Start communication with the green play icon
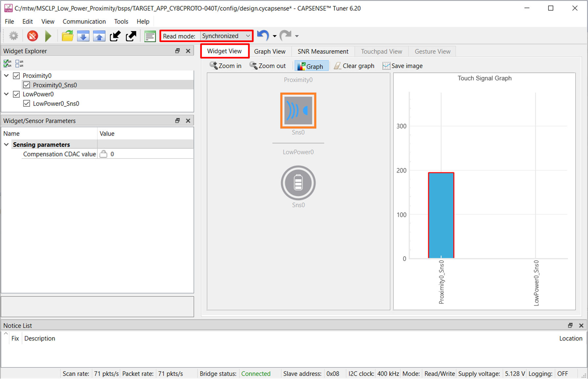The height and width of the screenshot is (379, 588). [x=48, y=36]
